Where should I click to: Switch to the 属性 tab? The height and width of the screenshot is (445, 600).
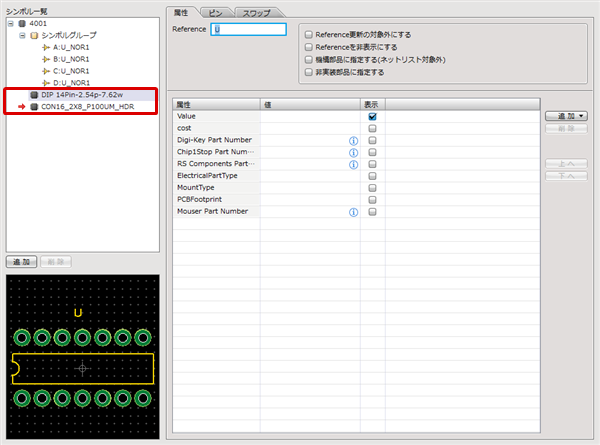(181, 13)
